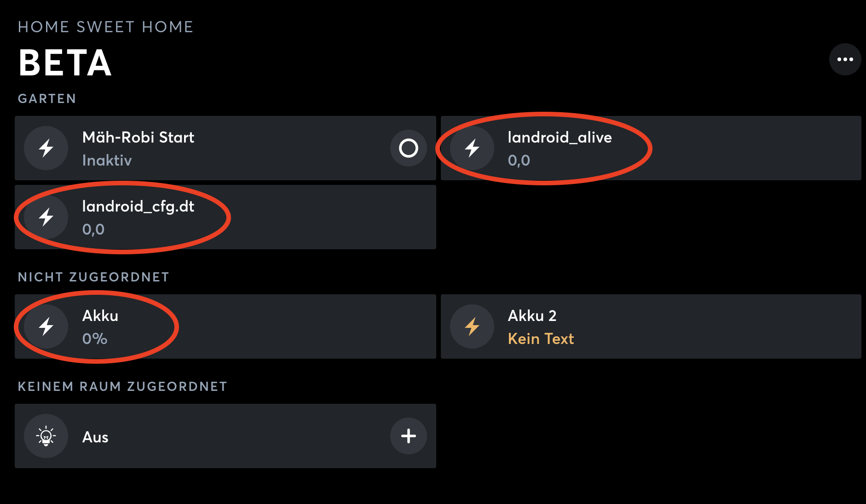
Task: Click the light bulb icon beside Aus
Action: pyautogui.click(x=46, y=436)
